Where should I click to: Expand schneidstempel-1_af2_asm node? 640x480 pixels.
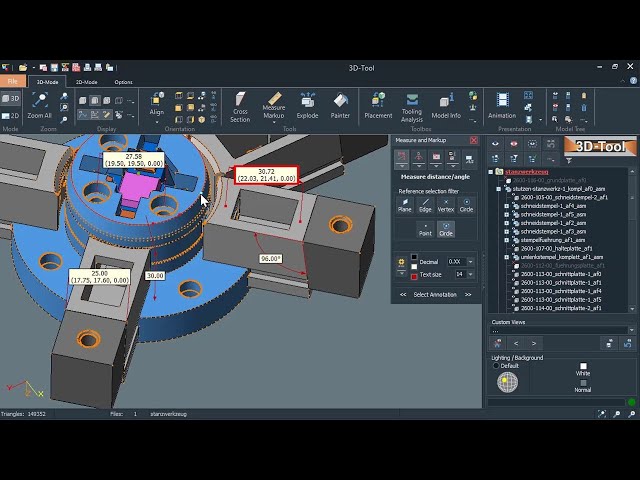pyautogui.click(x=507, y=223)
